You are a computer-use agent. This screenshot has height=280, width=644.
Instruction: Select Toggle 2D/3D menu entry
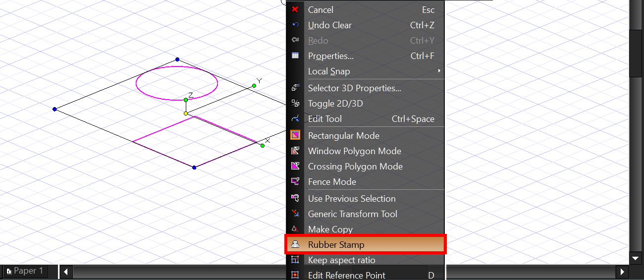[366, 103]
